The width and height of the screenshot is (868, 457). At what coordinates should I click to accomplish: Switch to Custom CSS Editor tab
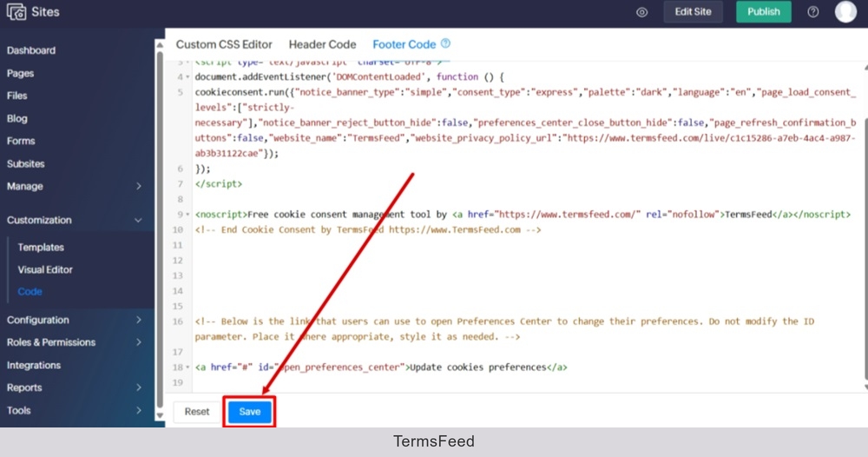pyautogui.click(x=224, y=44)
